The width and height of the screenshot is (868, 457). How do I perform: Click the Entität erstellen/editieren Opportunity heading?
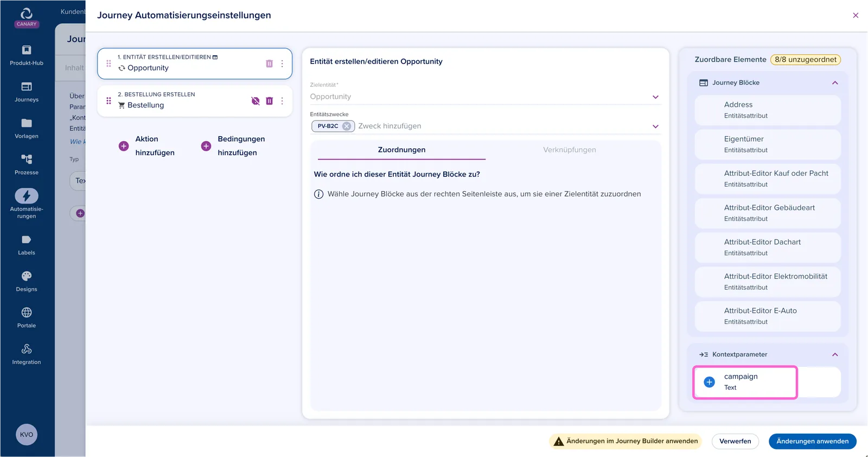tap(376, 61)
